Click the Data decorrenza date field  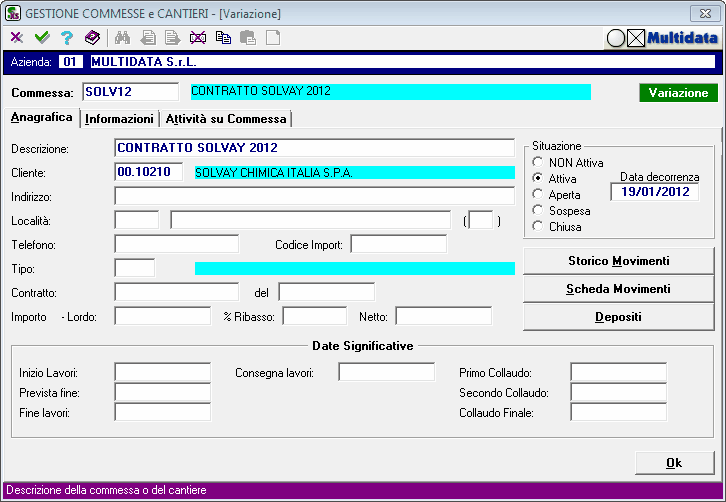[655, 192]
